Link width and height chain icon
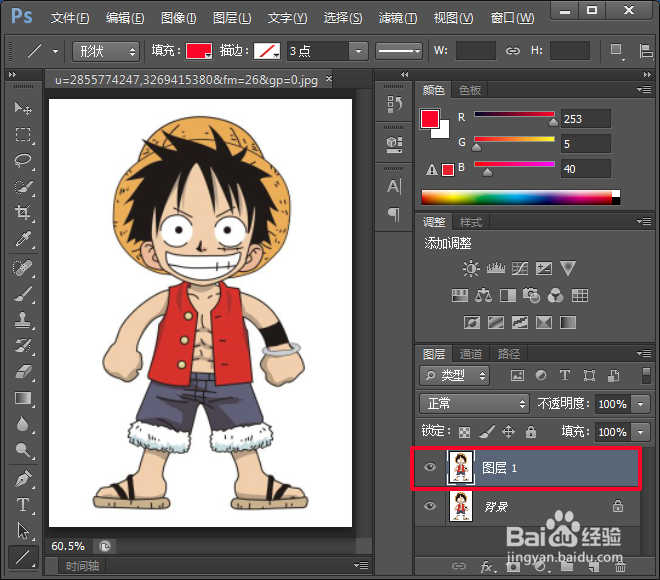Screen dimensions: 660x580 click(513, 51)
